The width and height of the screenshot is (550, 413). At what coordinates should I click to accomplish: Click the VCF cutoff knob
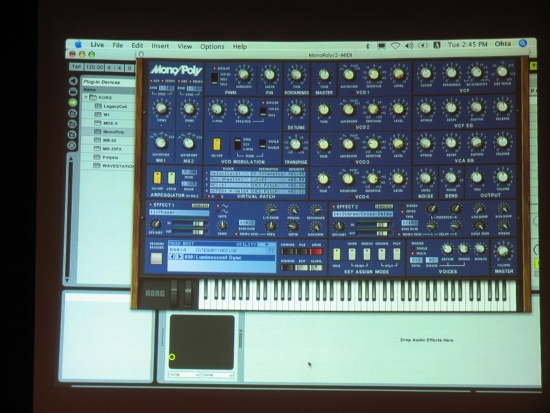(426, 73)
